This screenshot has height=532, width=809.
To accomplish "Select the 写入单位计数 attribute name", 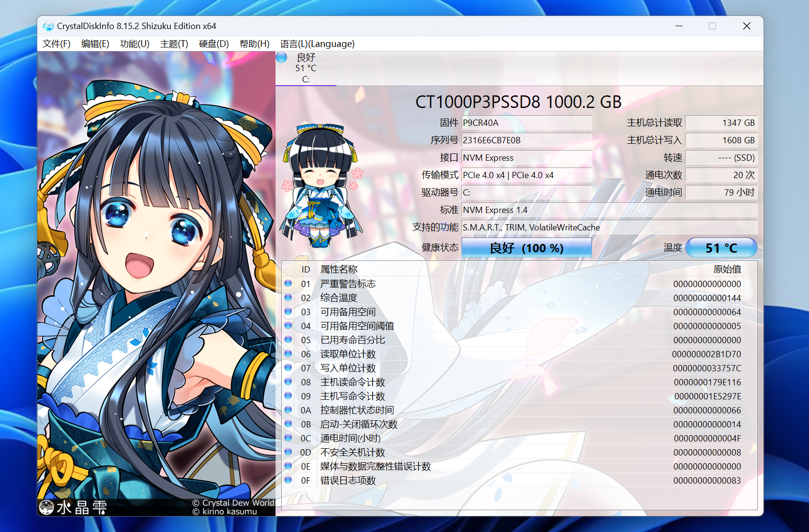I will [348, 368].
